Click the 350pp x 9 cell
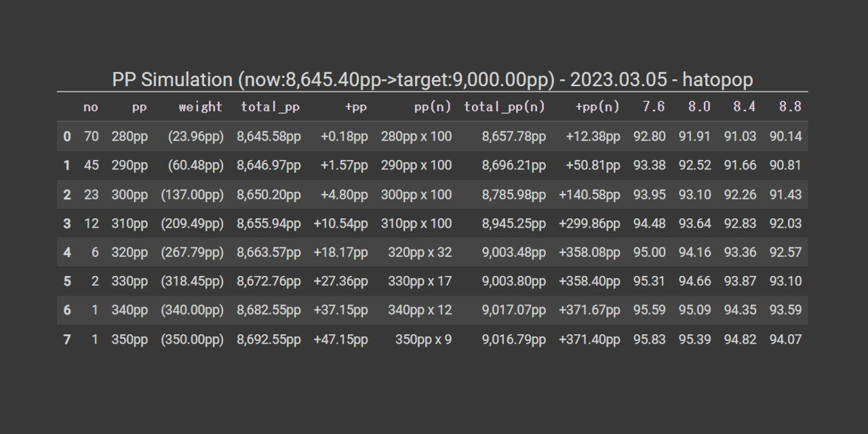Image resolution: width=868 pixels, height=434 pixels. click(424, 340)
